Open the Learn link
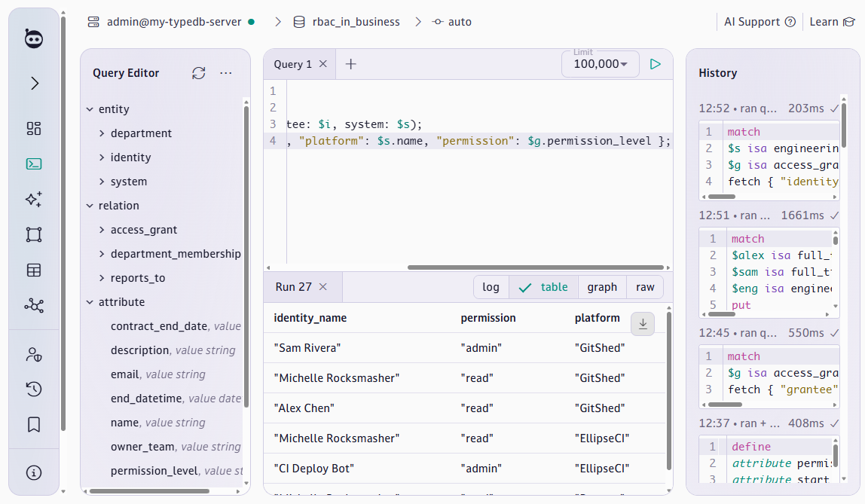Screen dimensions: 865x504 point(832,22)
